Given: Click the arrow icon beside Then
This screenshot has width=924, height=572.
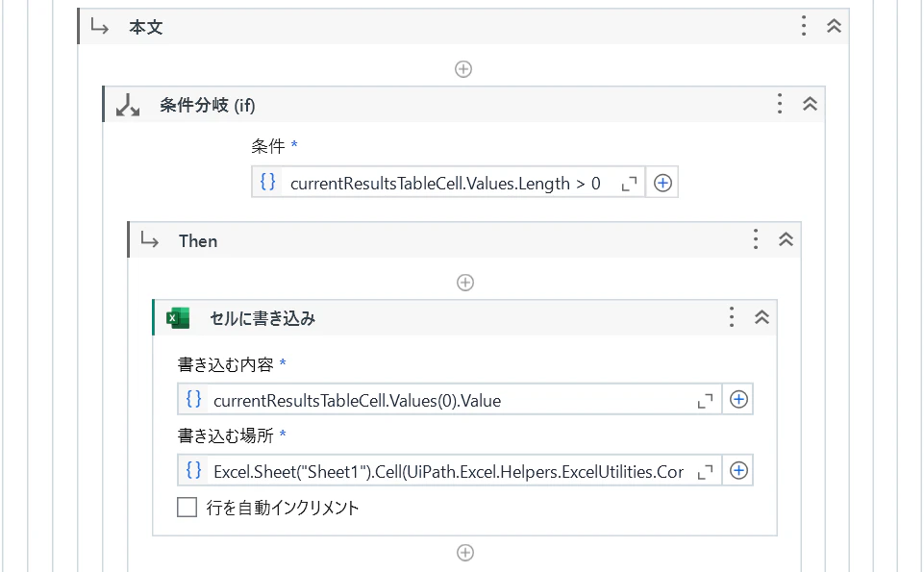Looking at the screenshot, I should click(150, 239).
